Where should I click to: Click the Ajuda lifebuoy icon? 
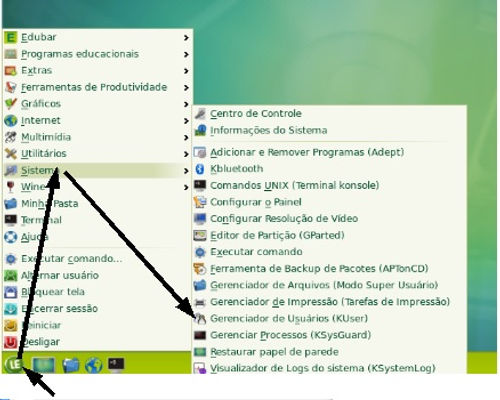(11, 237)
